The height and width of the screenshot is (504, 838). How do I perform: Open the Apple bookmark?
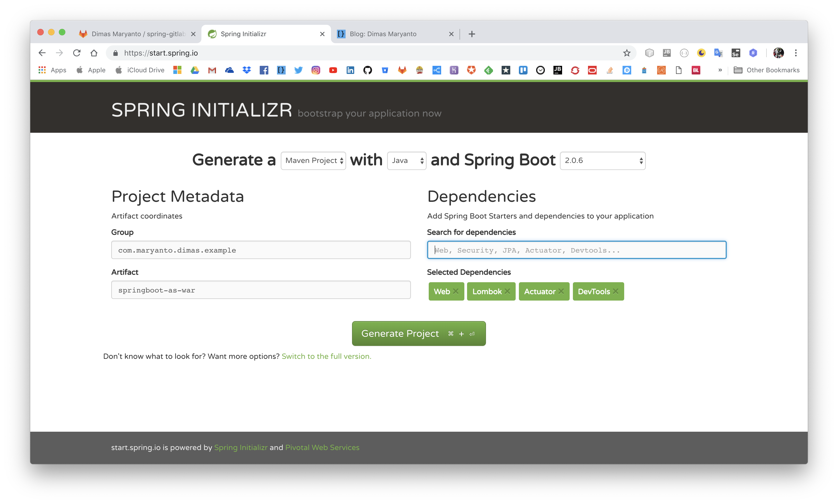[x=91, y=70]
